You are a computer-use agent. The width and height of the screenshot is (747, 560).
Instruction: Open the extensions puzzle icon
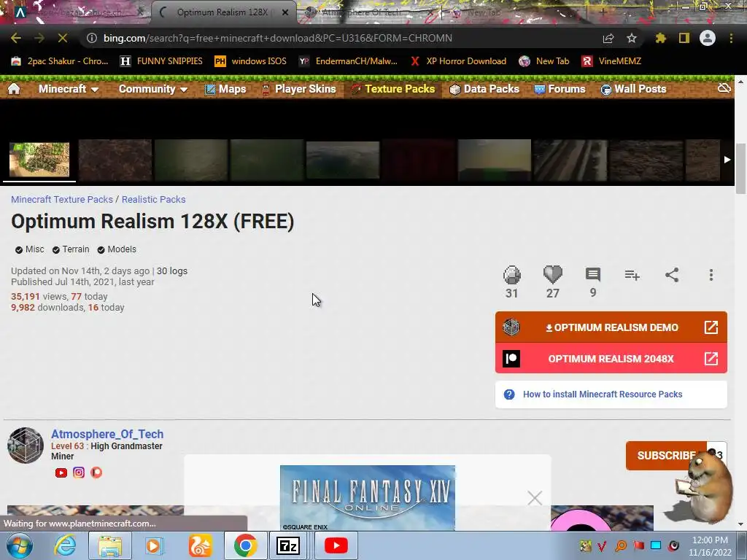tap(661, 38)
